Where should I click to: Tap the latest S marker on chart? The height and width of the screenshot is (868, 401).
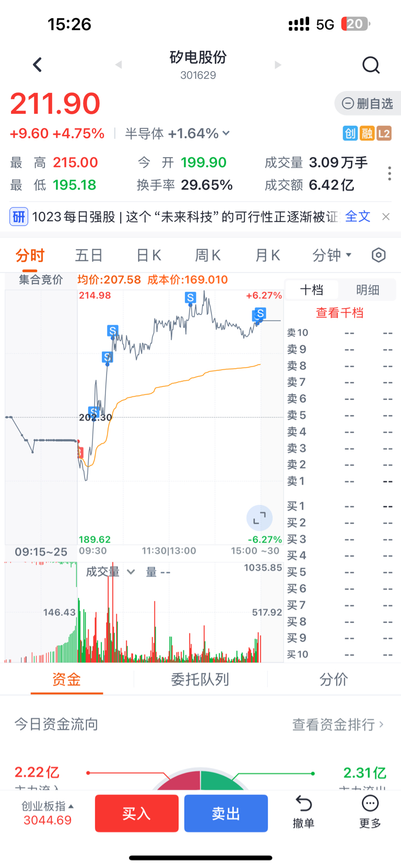coord(260,313)
